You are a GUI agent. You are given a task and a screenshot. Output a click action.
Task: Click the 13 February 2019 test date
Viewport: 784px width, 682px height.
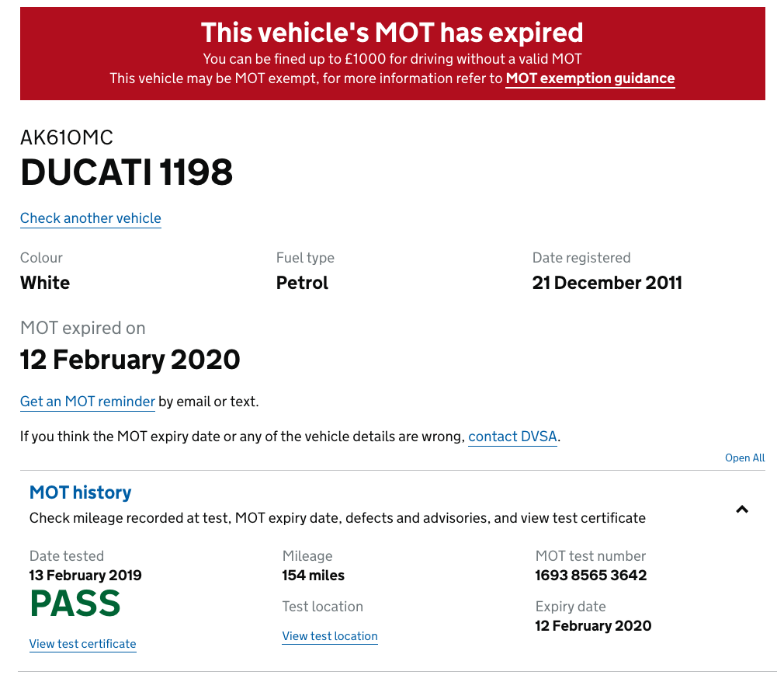(x=85, y=576)
